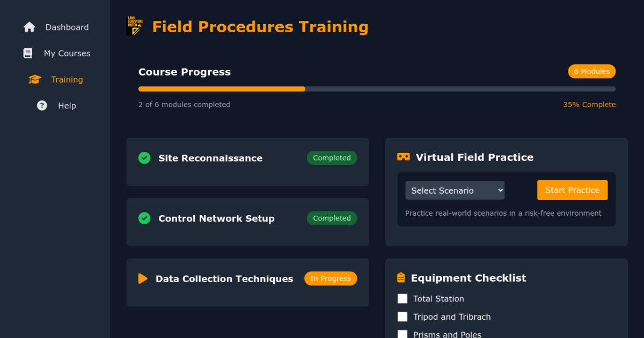Click the Equipment Checklist clipboard icon
This screenshot has width=644, height=338.
(401, 278)
